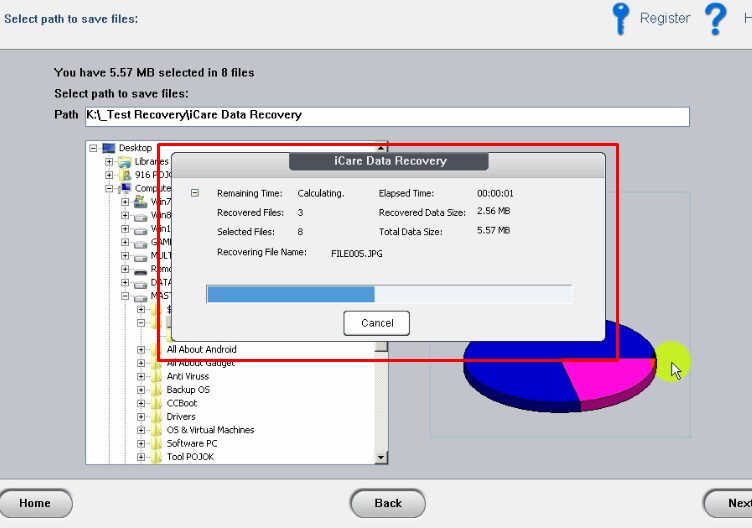Expand the MULT drive node
This screenshot has height=528, width=752.
[x=125, y=256]
